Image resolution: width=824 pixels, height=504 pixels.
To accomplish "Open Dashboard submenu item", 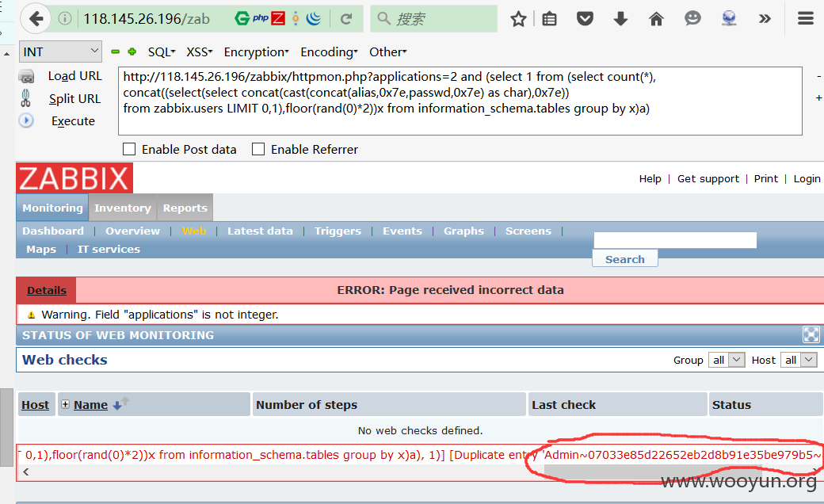I will coord(53,231).
